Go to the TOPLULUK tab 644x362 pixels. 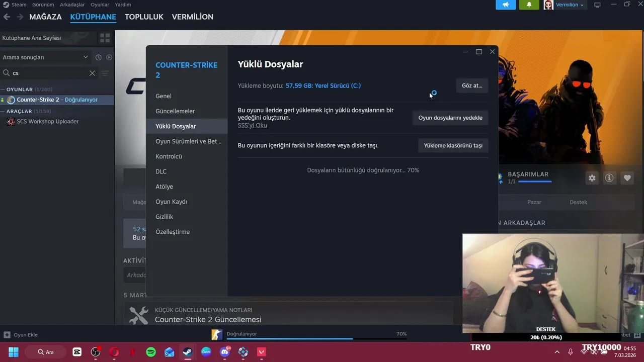pos(144,17)
